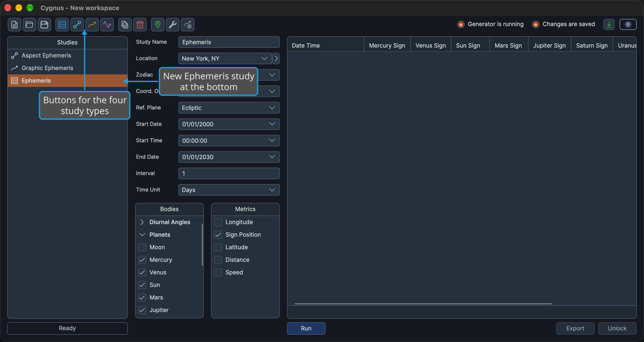Click the Unlock button
The width and height of the screenshot is (644, 342).
617,328
